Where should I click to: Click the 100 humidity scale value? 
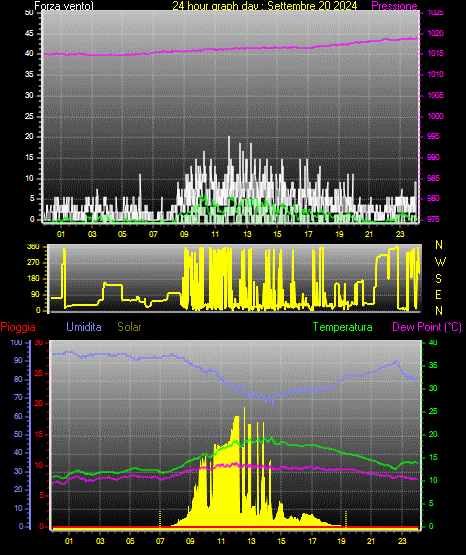tap(16, 342)
